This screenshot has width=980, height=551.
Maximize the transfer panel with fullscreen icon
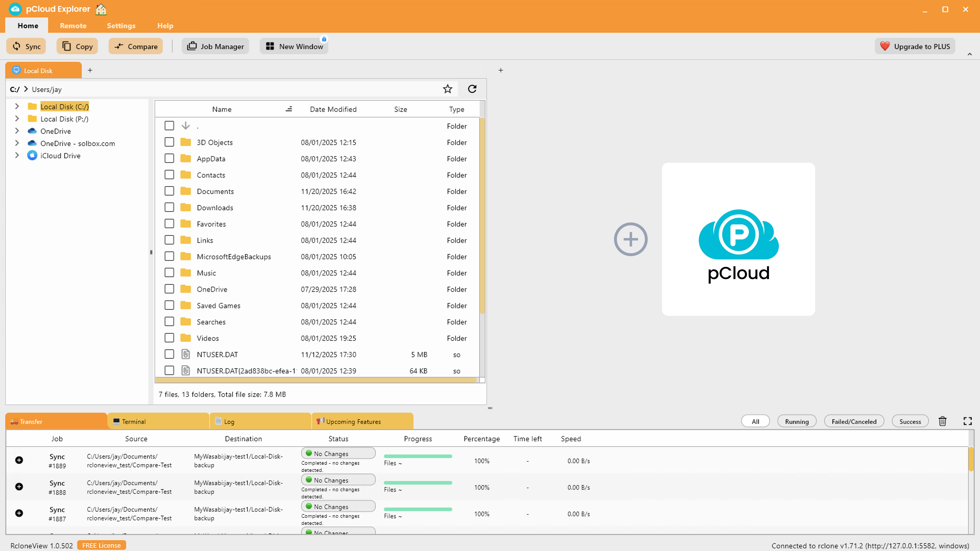tap(967, 421)
